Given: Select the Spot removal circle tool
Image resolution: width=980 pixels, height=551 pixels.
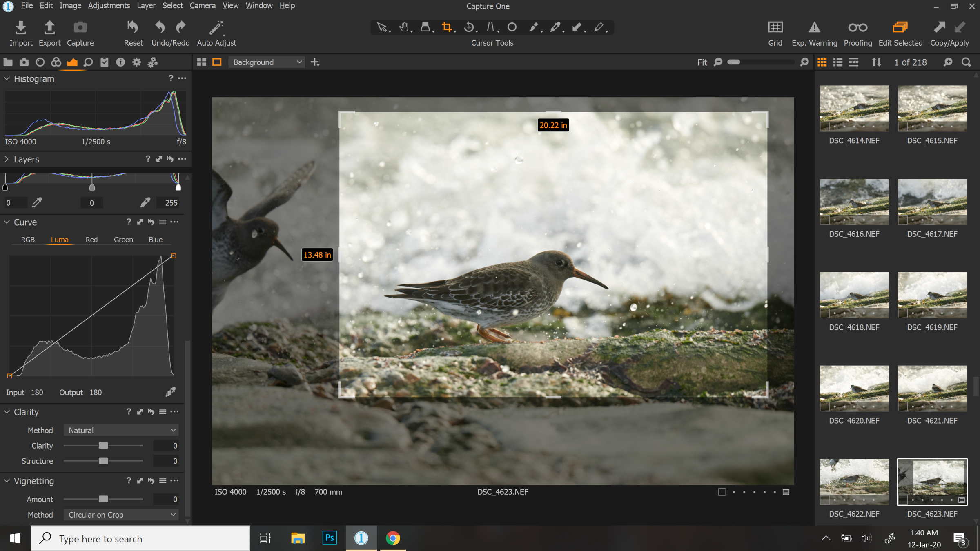Looking at the screenshot, I should [x=512, y=27].
